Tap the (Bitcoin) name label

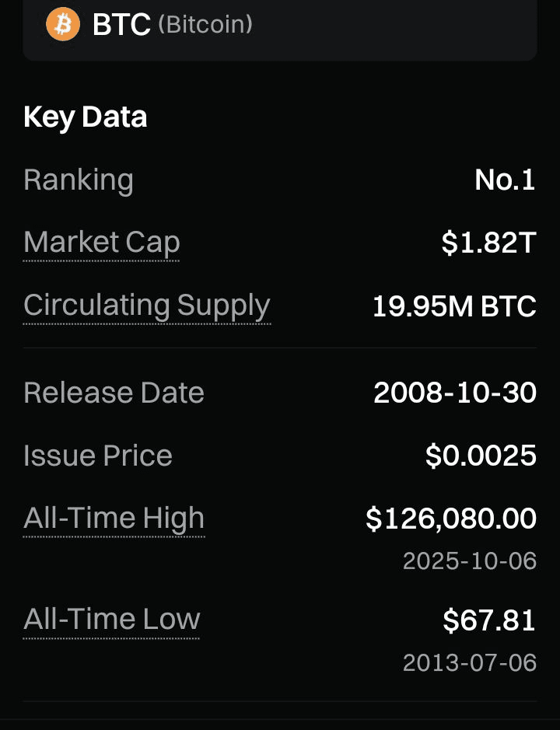pyautogui.click(x=205, y=25)
